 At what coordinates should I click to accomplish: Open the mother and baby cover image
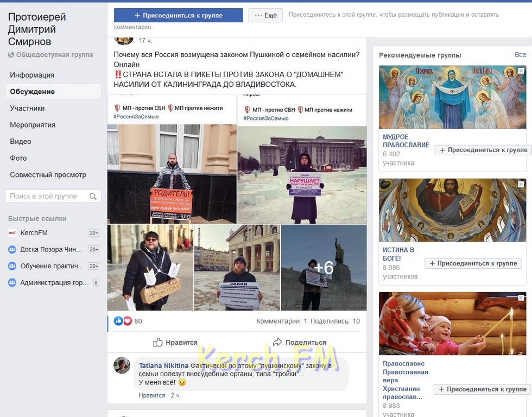(452, 324)
